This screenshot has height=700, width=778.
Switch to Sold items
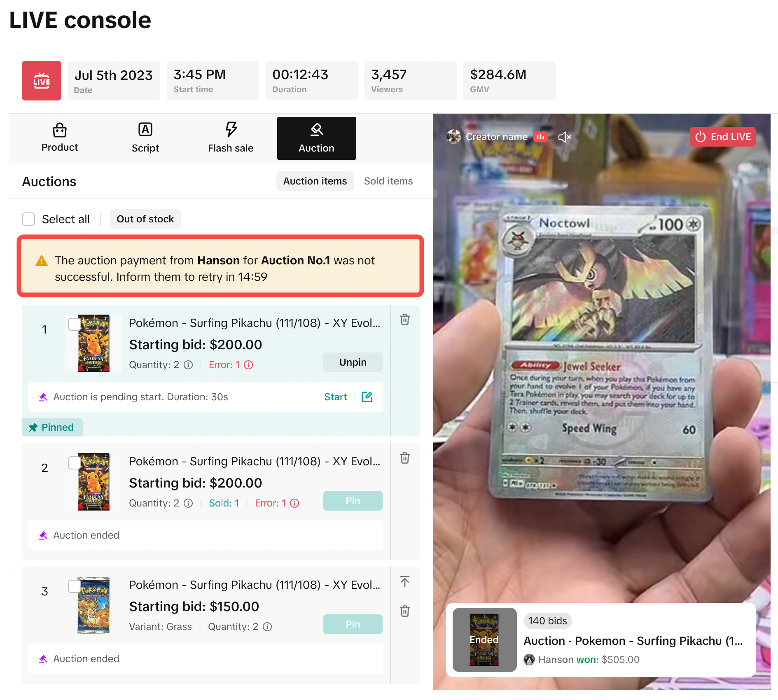(388, 181)
